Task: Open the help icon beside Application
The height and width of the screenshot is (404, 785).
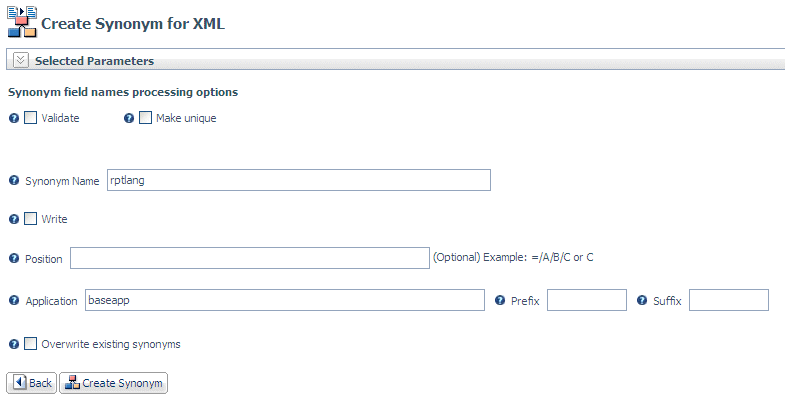Action: (x=14, y=300)
